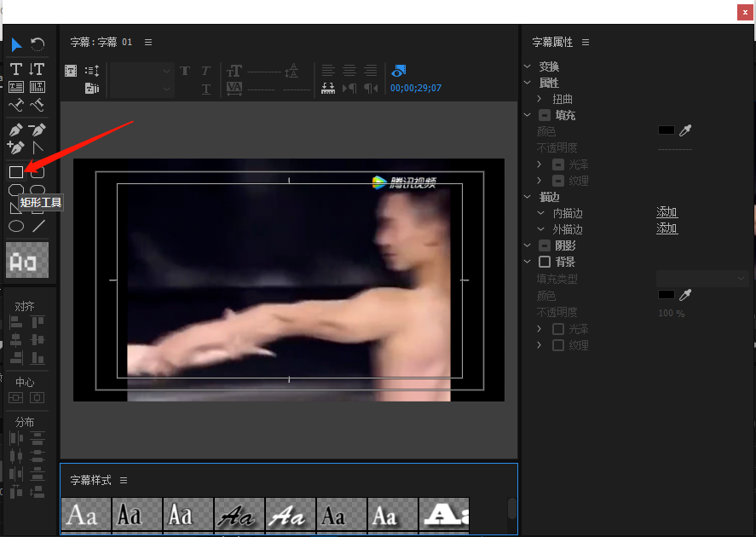This screenshot has width=756, height=537.
Task: Open the 字幕样式 panel menu
Action: [x=124, y=480]
